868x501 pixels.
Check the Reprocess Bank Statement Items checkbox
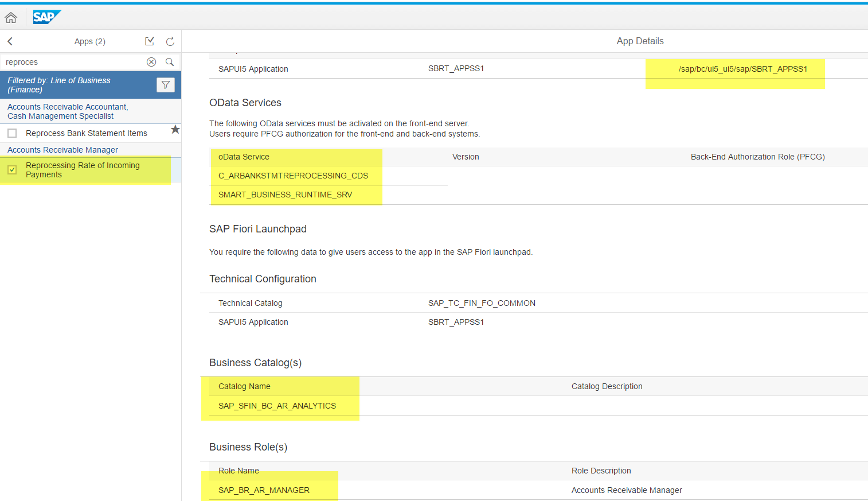pos(12,133)
